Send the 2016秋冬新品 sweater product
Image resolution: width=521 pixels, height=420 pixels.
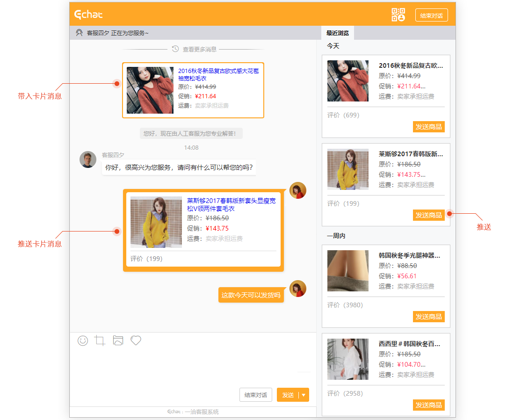[x=428, y=127]
